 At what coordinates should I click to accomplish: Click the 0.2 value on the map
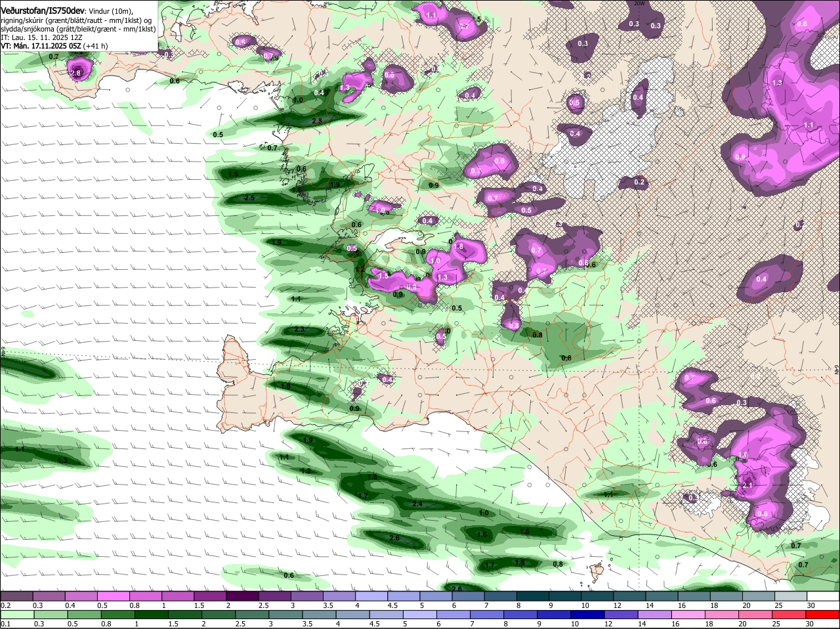(639, 183)
